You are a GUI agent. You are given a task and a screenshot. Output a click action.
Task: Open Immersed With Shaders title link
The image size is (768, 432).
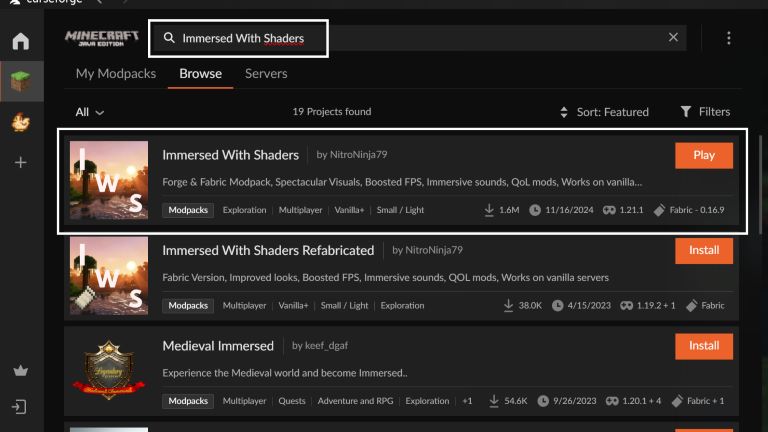tap(231, 155)
